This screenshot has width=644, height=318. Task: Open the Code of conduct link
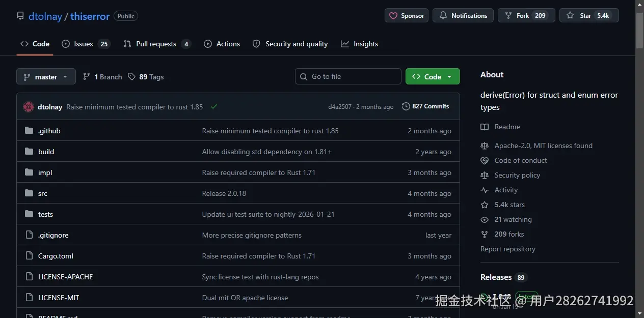click(514, 160)
